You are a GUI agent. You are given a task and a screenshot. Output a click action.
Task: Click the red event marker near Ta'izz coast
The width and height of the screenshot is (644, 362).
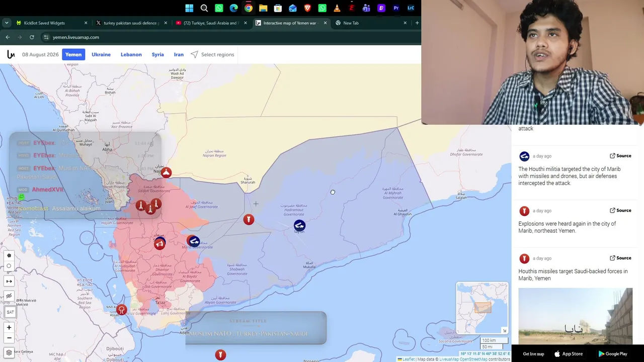(121, 310)
